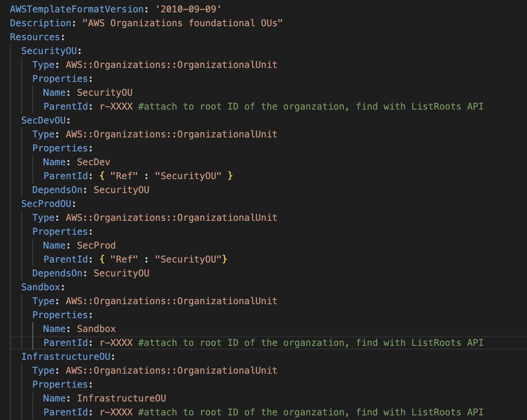Click the ListRoots comment on SecurityOU's ParentId line
The width and height of the screenshot is (527, 420).
[310, 106]
